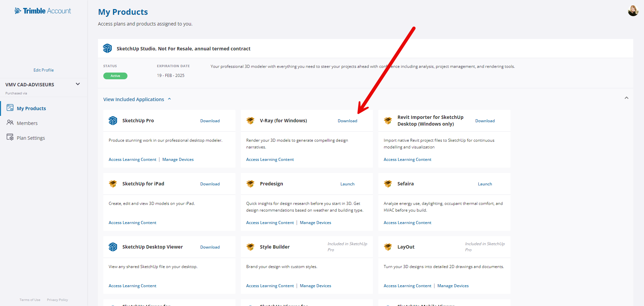644x306 pixels.
Task: Open Plan Settings page
Action: (x=31, y=138)
